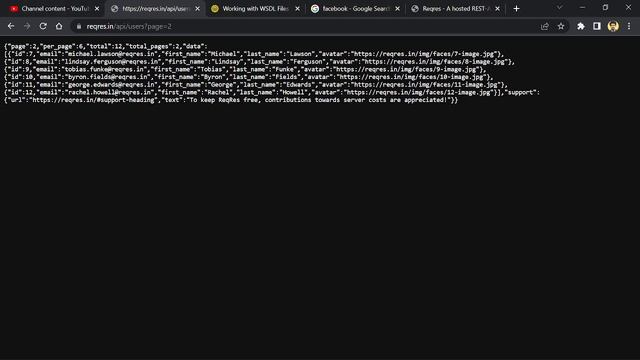Select the reqres.in api users tab
This screenshot has height=360, width=640.
155,9
